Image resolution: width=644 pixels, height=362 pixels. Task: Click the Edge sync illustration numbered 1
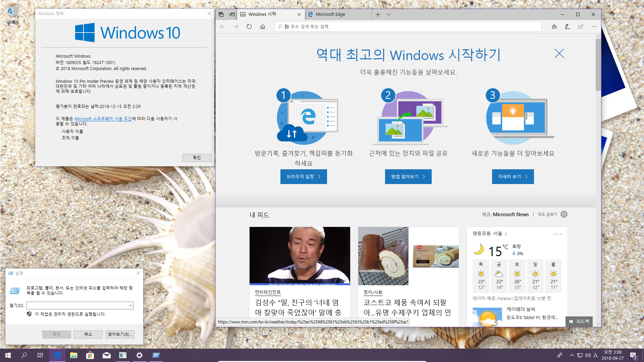[307, 116]
